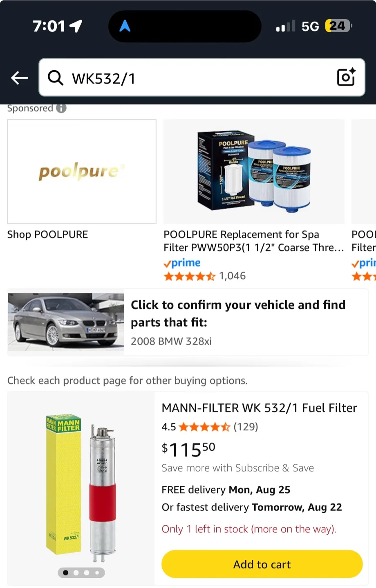Tap the back arrow icon

19,78
